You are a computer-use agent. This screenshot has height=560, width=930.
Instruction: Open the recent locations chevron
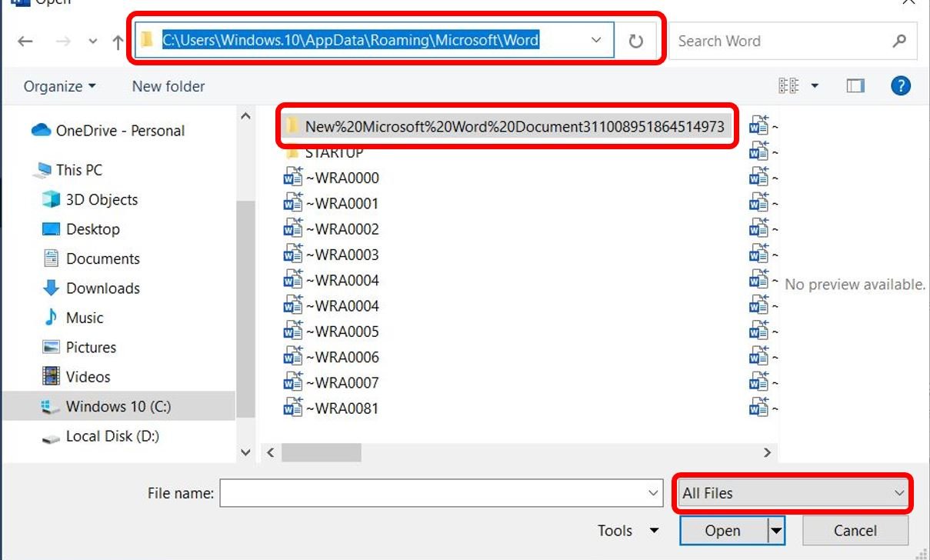pyautogui.click(x=93, y=42)
